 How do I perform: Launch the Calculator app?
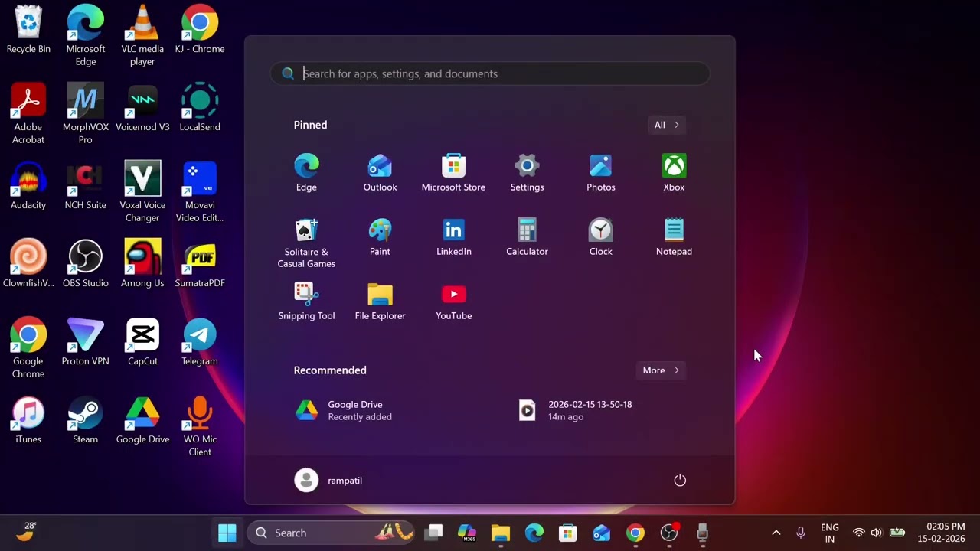[527, 237]
